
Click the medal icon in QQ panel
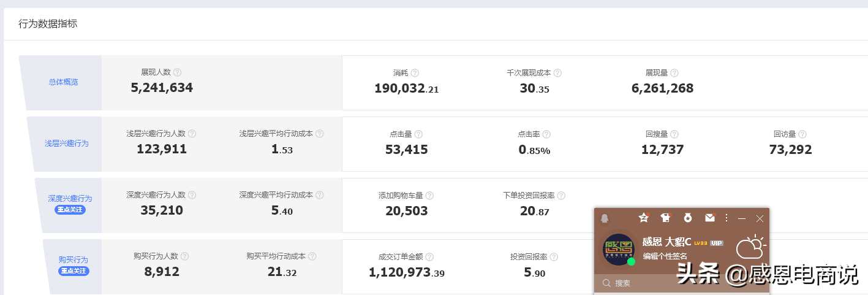pyautogui.click(x=687, y=218)
